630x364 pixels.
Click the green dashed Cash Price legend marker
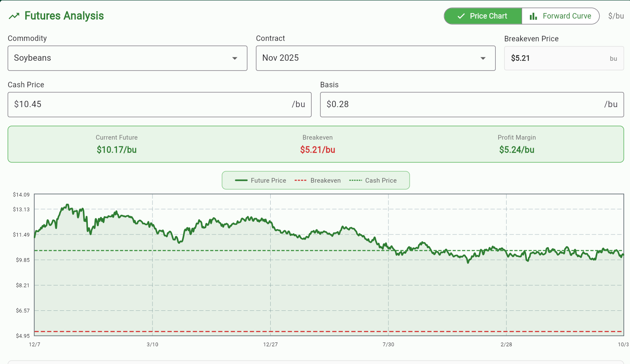coord(356,180)
